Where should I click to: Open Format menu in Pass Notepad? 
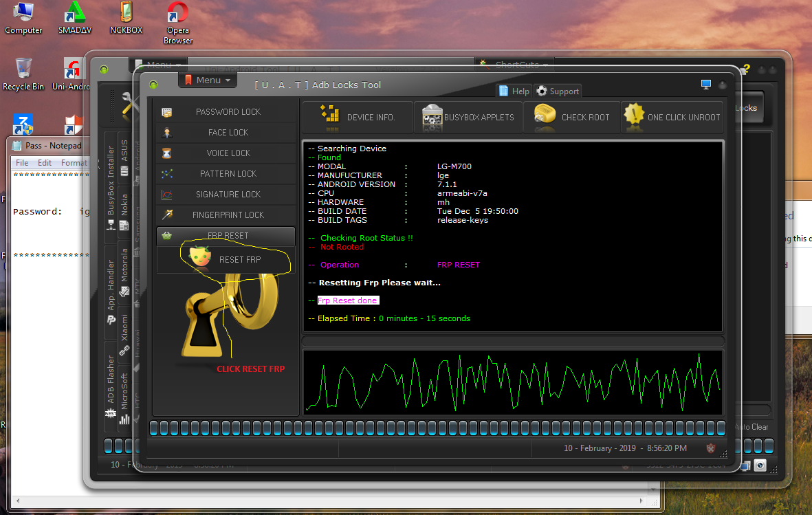74,163
